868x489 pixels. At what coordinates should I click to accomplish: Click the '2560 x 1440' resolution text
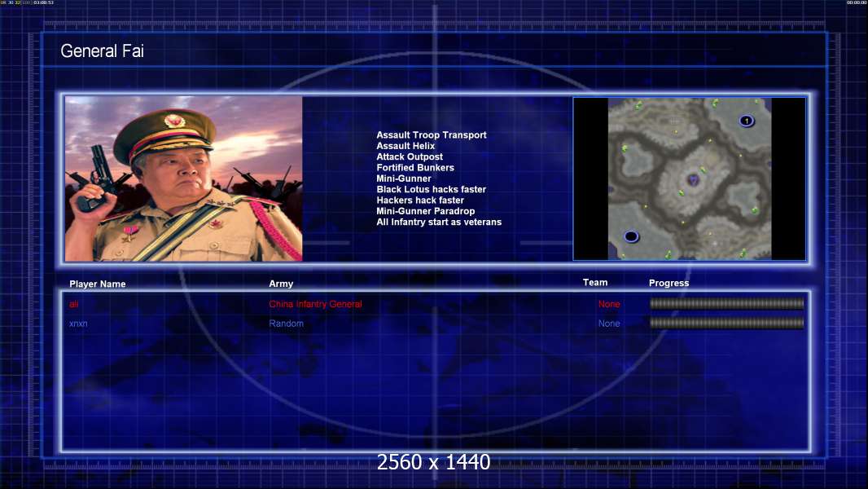tap(433, 462)
